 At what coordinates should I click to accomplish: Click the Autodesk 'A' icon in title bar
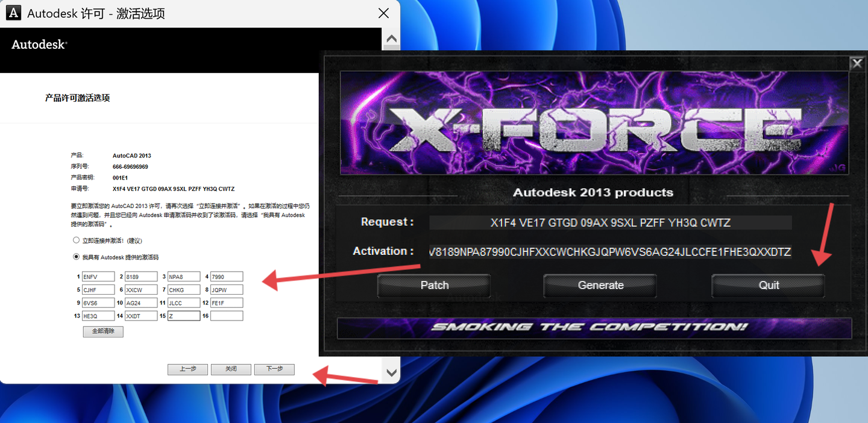[x=13, y=13]
